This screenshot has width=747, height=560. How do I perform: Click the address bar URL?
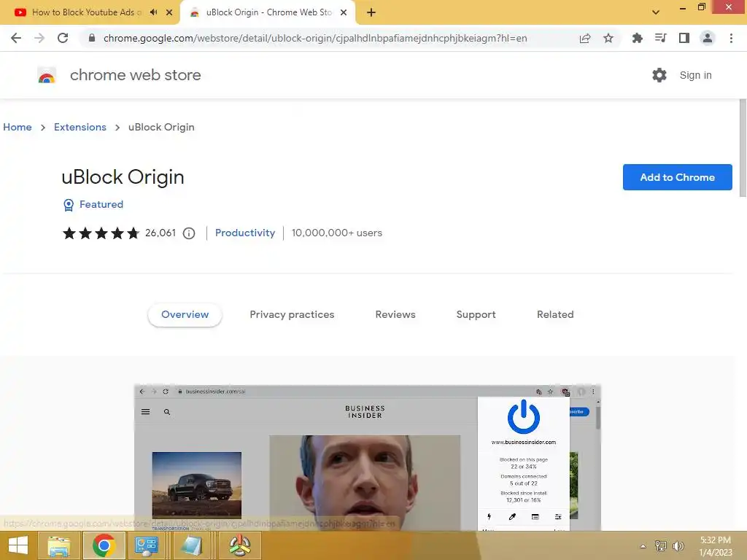click(x=315, y=38)
